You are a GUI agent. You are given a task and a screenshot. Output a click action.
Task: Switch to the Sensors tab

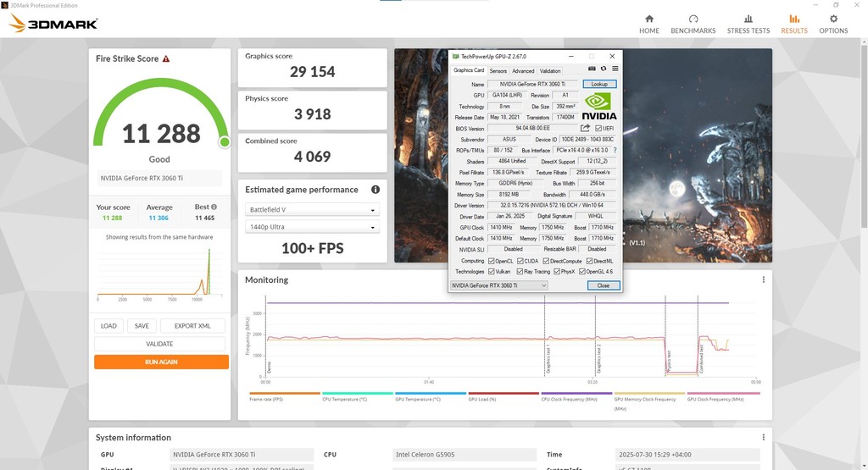498,71
